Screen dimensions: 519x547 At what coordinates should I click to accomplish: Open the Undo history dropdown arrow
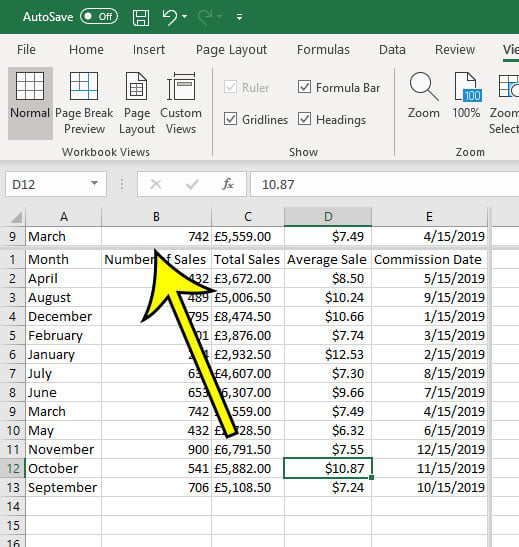click(185, 16)
